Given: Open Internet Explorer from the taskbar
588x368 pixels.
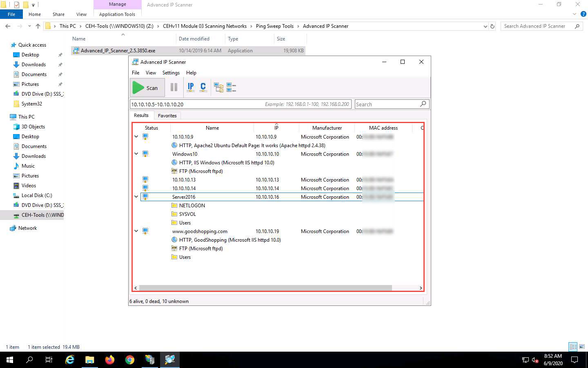Looking at the screenshot, I should (70, 360).
